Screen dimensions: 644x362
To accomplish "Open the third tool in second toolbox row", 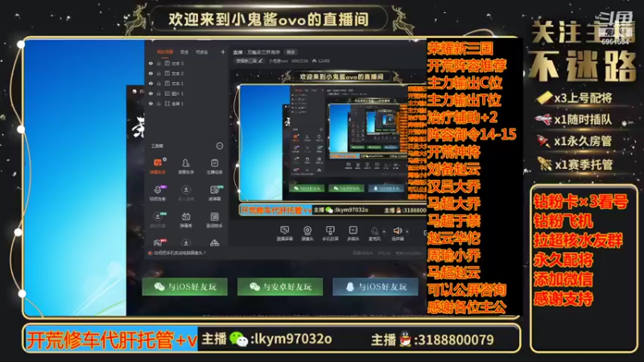I will click(214, 192).
